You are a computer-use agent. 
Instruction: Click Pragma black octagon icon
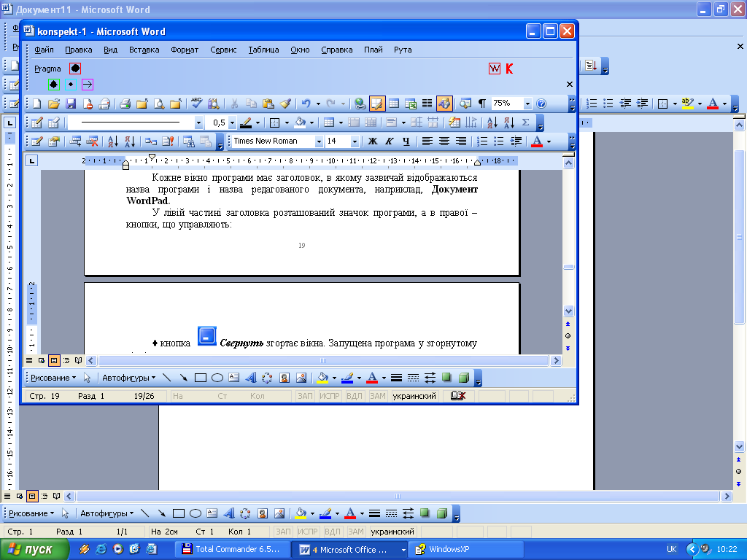(75, 68)
